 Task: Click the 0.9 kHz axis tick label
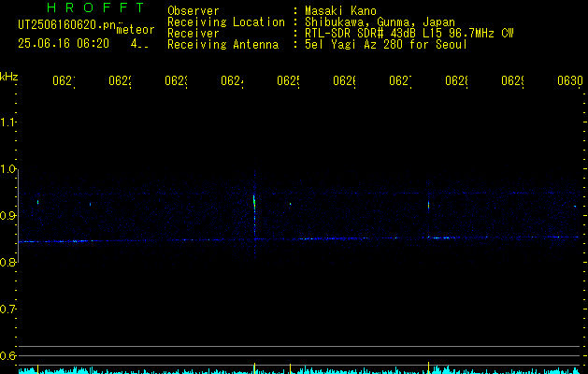7,216
